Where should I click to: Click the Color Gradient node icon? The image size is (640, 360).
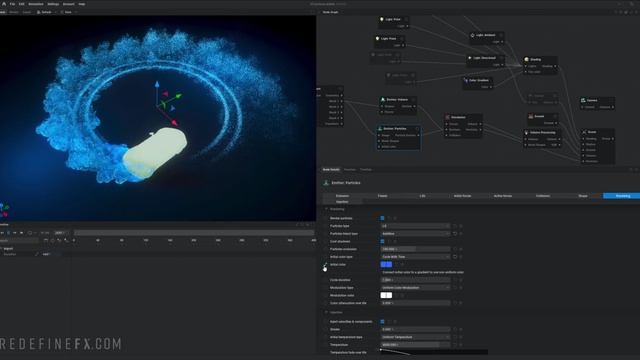(466, 80)
